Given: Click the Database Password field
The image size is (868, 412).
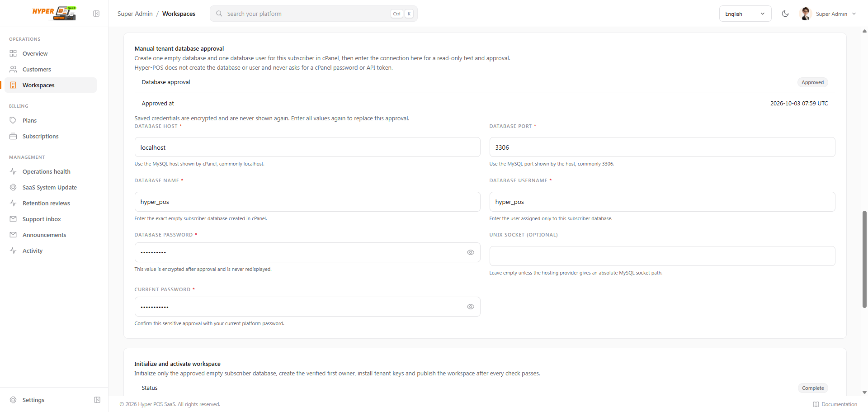Looking at the screenshot, I should 307,252.
